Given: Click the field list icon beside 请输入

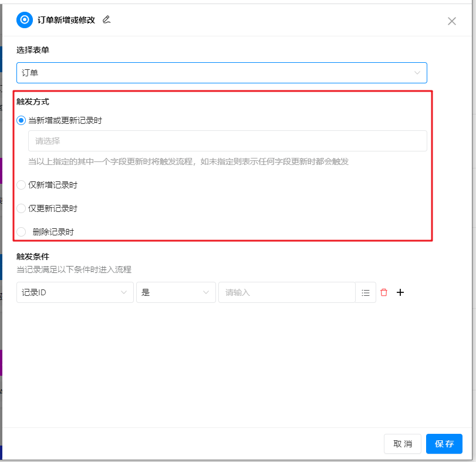Looking at the screenshot, I should coord(366,292).
